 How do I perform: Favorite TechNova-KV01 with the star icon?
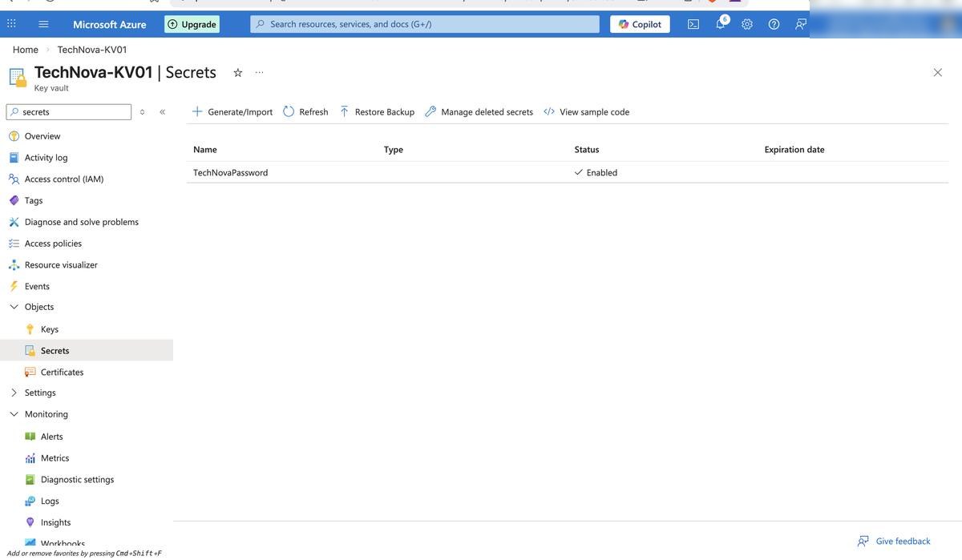[238, 72]
